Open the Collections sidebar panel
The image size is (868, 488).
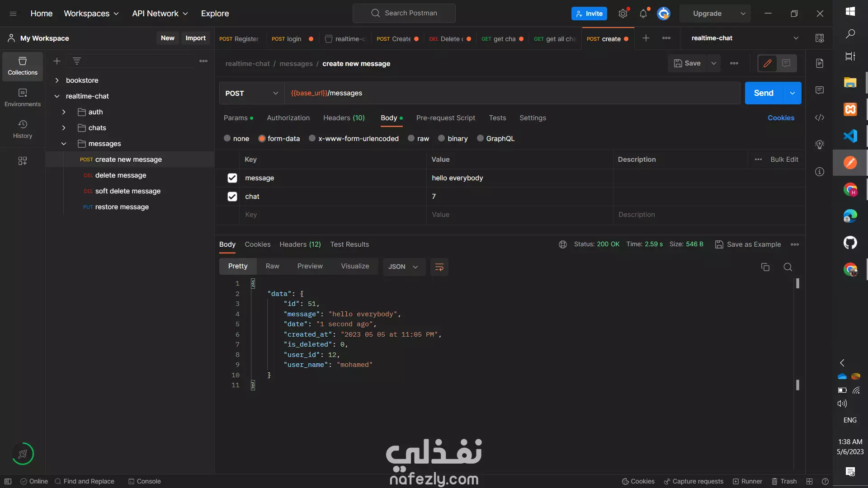(x=23, y=66)
